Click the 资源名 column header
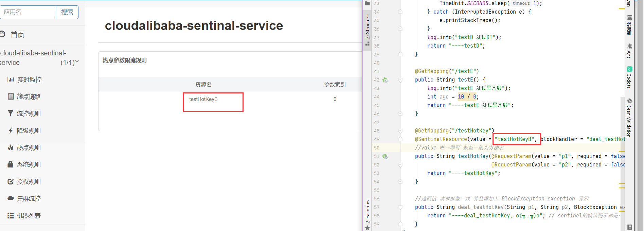The image size is (644, 231). [203, 85]
